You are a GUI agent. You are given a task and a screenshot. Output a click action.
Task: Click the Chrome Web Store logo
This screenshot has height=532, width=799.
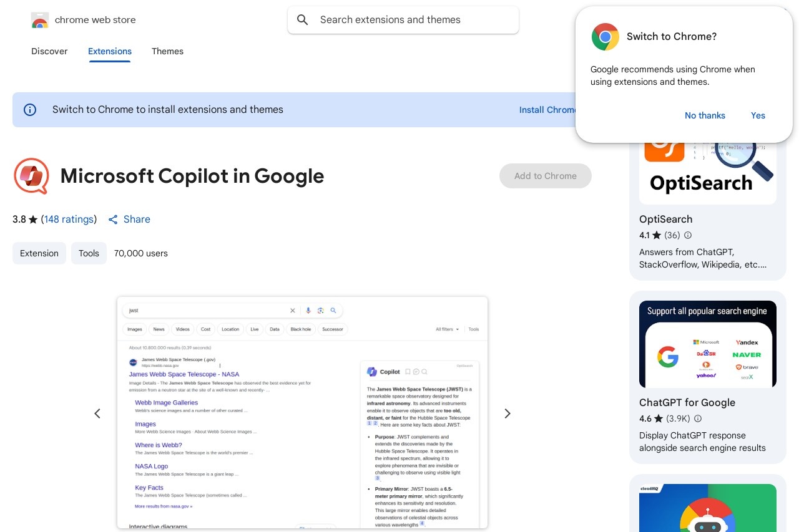(x=39, y=20)
